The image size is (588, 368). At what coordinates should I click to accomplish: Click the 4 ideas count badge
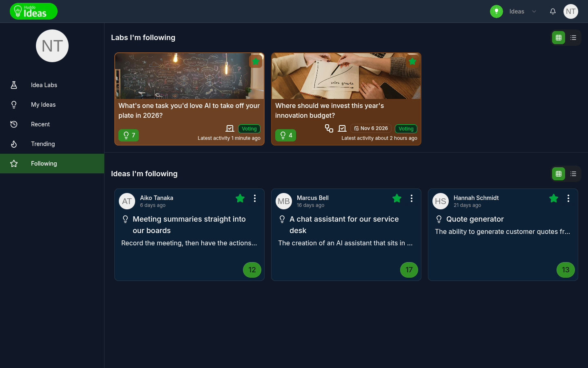285,135
